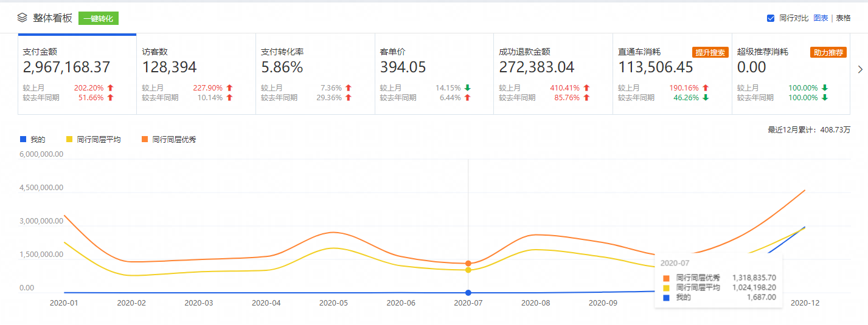Click red up arrow beside 190.16%
Screen dimensions: 868x325
(706, 88)
